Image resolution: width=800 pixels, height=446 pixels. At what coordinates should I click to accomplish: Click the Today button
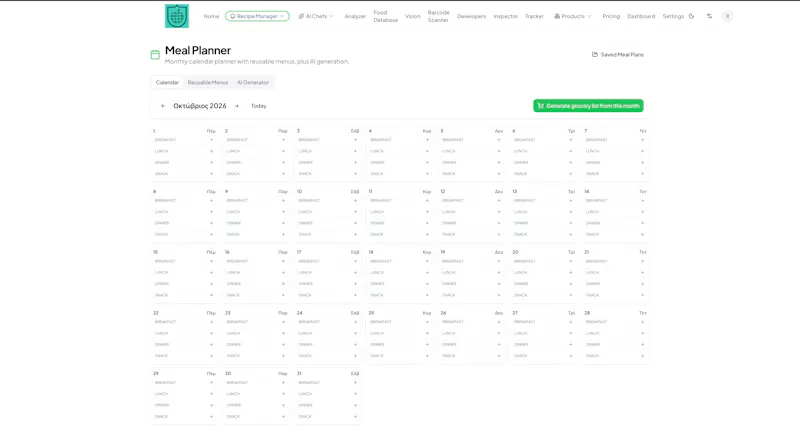pyautogui.click(x=259, y=106)
